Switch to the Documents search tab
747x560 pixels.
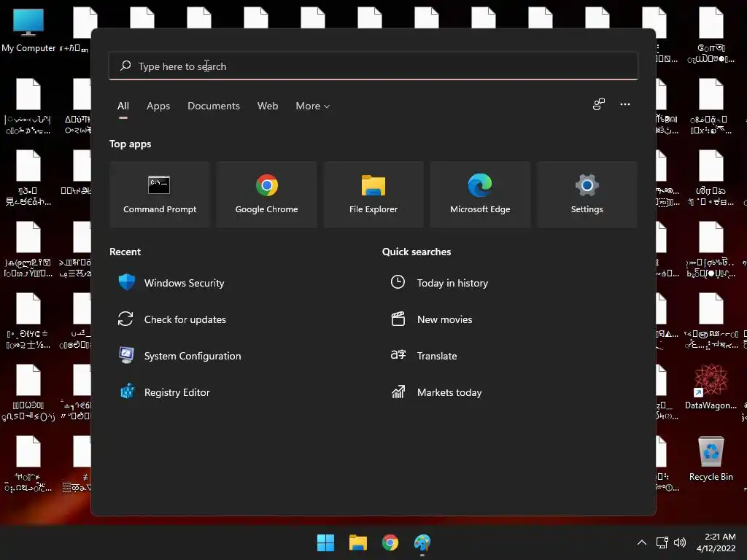click(x=214, y=106)
